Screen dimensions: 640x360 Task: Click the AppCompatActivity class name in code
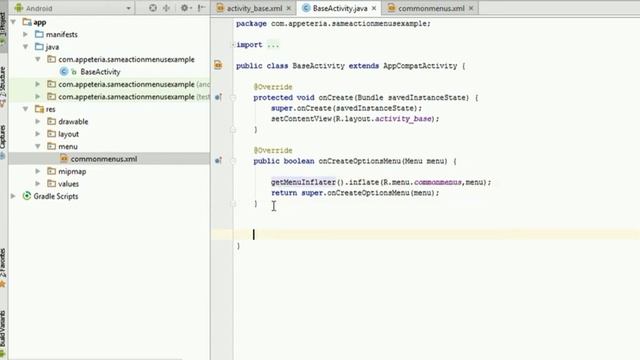point(420,66)
